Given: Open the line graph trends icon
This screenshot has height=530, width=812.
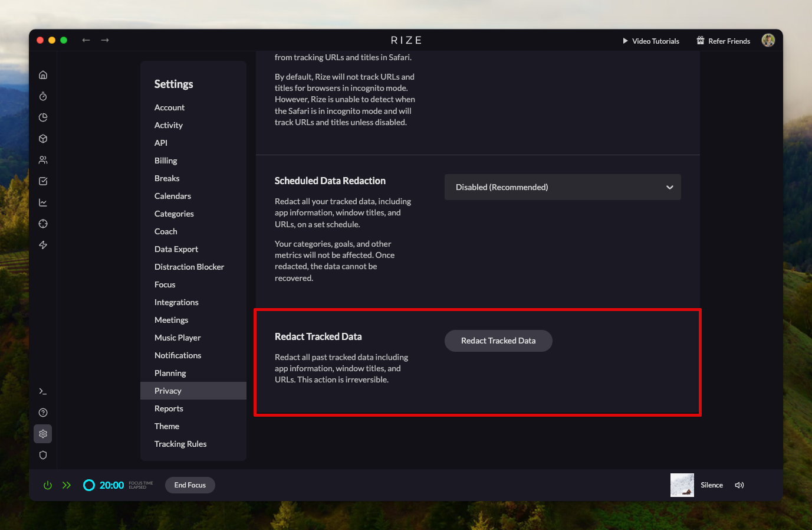Looking at the screenshot, I should 43,202.
